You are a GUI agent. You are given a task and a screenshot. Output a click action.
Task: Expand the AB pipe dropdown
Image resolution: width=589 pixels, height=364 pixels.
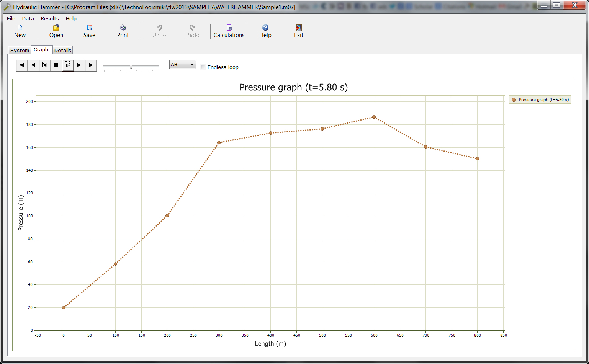pyautogui.click(x=192, y=65)
